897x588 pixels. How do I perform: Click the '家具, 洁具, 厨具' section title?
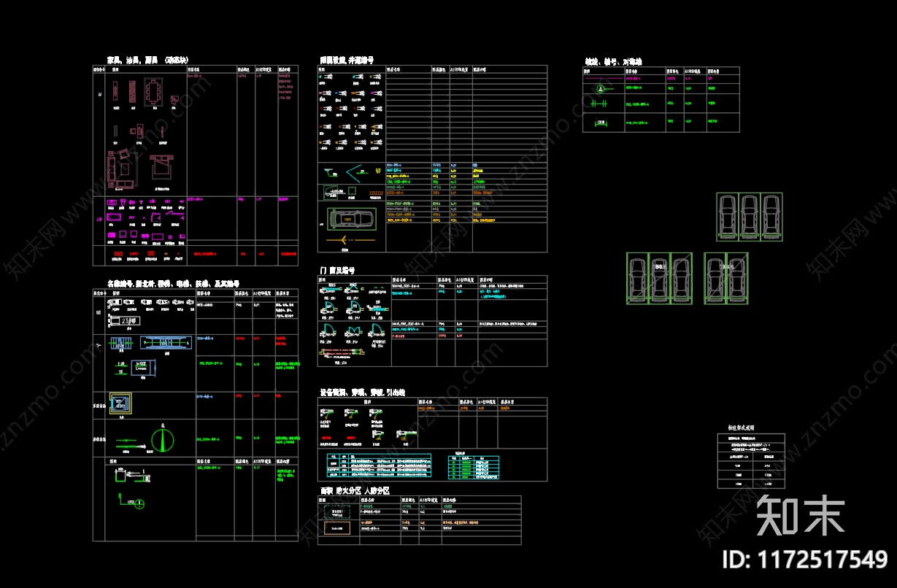pos(147,60)
